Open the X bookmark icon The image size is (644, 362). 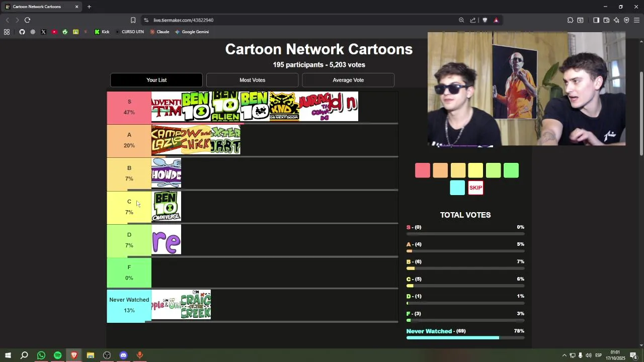[43, 32]
